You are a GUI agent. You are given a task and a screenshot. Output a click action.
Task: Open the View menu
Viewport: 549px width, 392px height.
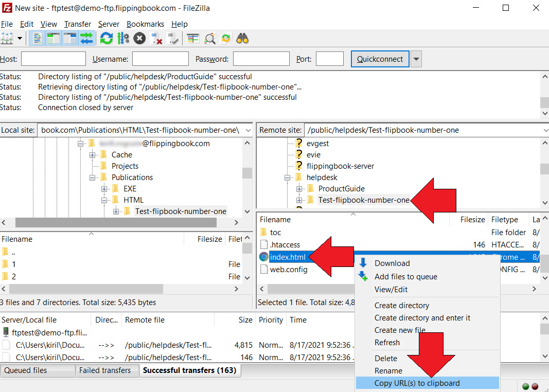point(49,24)
